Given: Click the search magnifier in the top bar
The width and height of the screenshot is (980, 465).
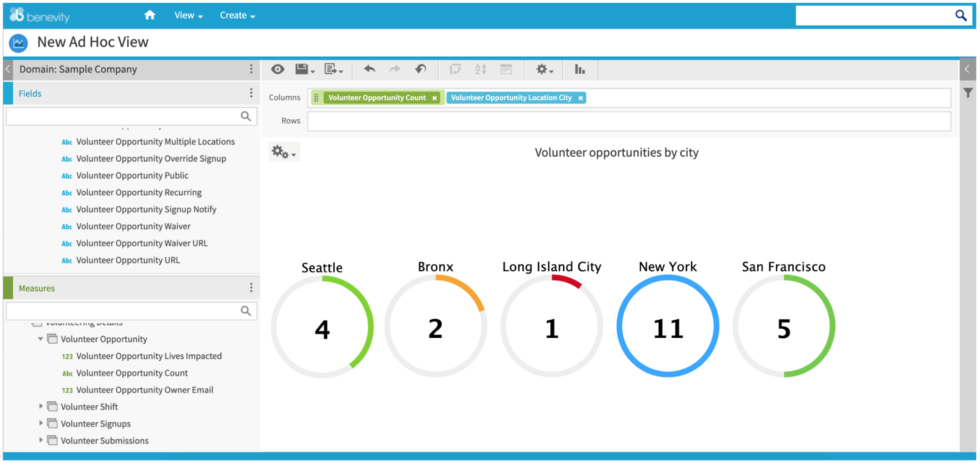Looking at the screenshot, I should 960,15.
